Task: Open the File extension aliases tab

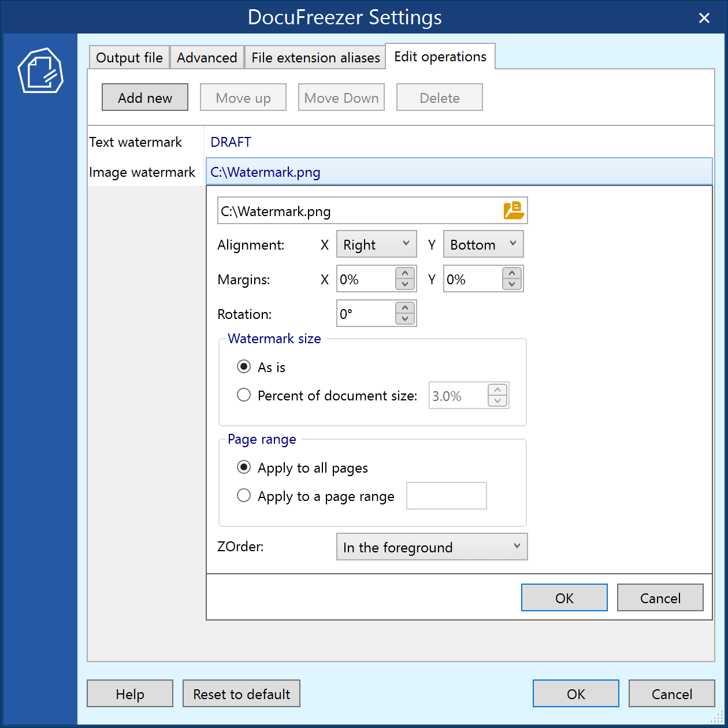Action: (x=315, y=58)
